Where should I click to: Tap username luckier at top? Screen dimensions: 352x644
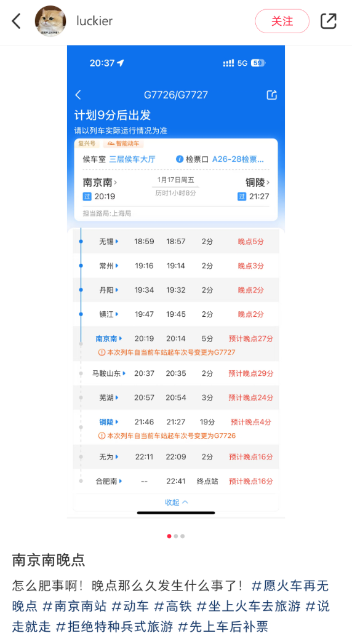[95, 21]
